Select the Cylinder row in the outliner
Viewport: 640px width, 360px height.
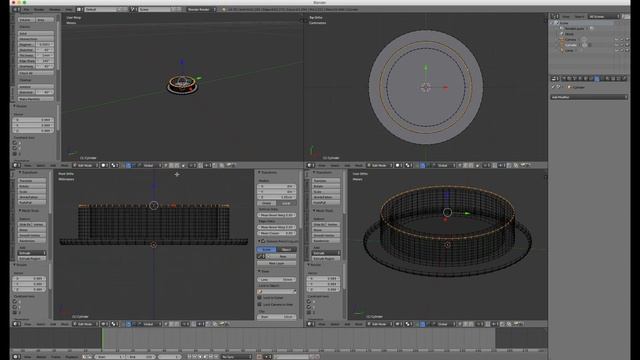coord(590,45)
